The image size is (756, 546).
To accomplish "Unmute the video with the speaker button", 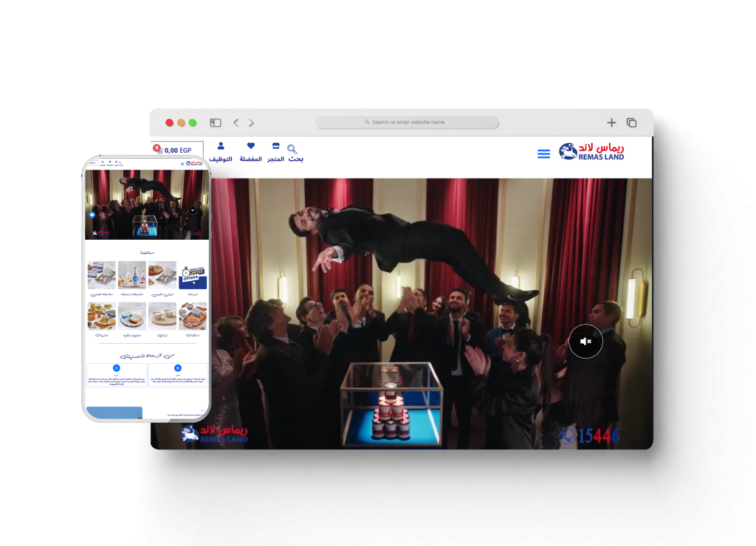I will point(585,342).
